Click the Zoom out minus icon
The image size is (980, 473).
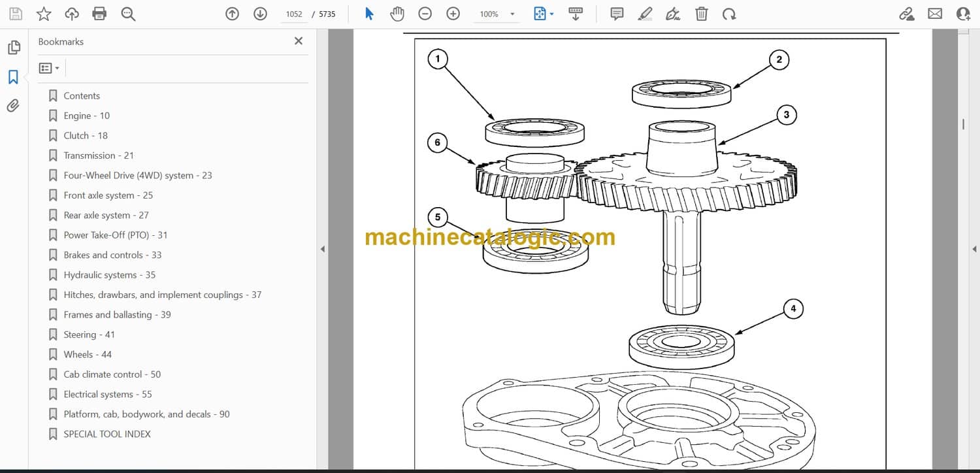point(425,14)
